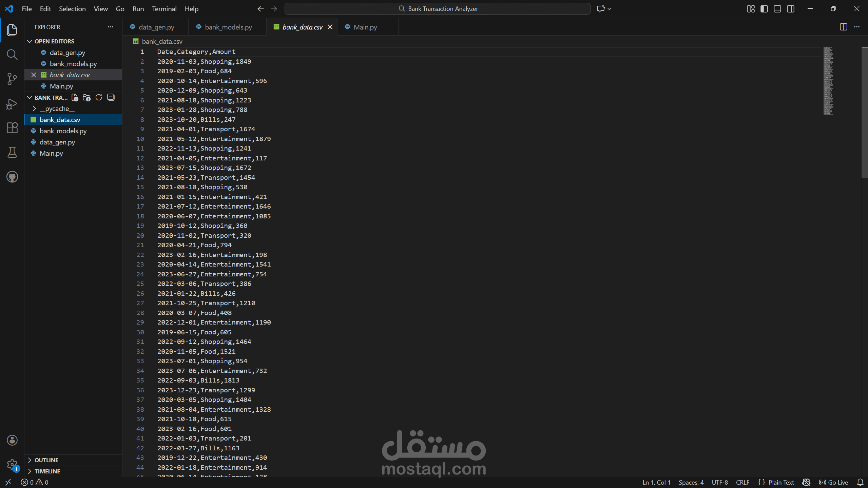This screenshot has height=488, width=868.
Task: Click the New File icon in explorer
Action: coord(75,98)
